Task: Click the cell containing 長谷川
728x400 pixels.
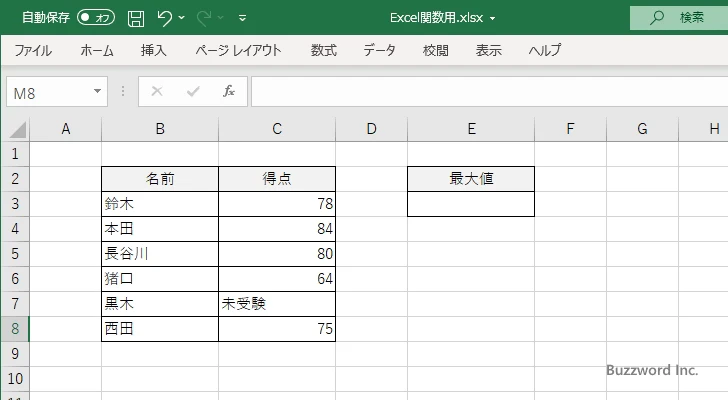Action: click(x=160, y=254)
